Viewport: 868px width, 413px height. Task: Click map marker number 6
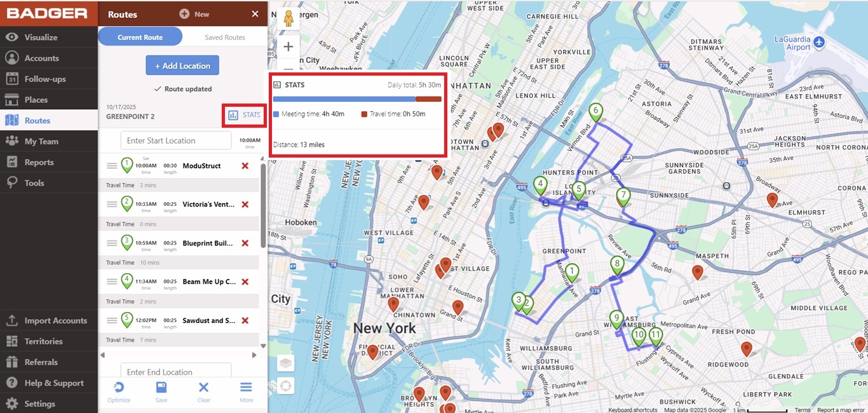click(595, 111)
